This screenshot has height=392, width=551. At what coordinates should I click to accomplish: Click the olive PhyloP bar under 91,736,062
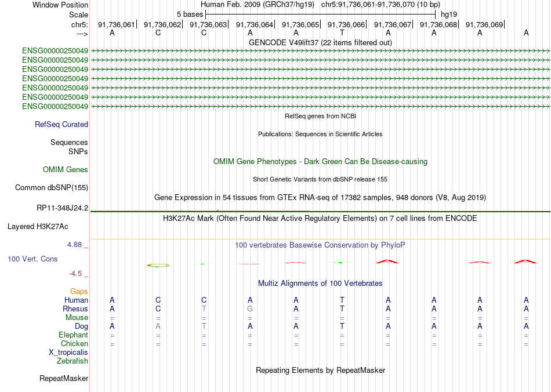point(158,265)
